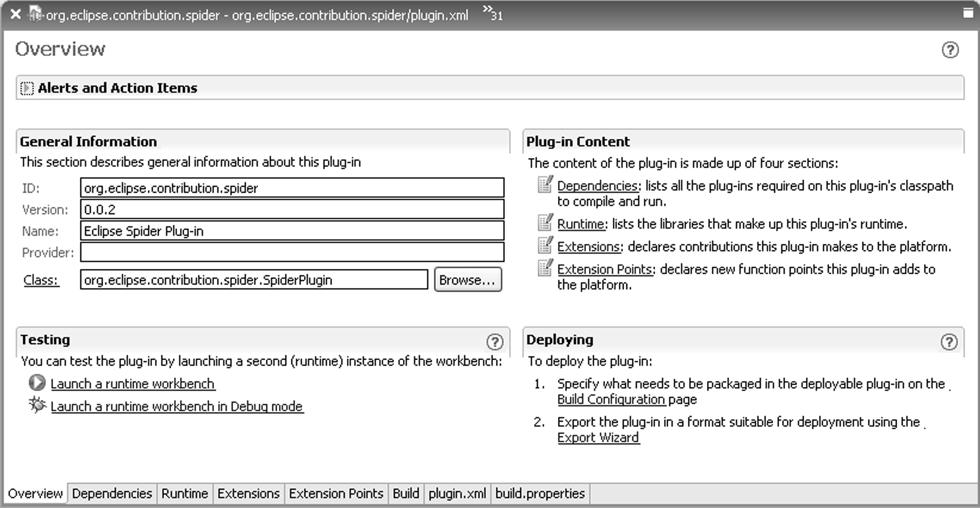Click the run icon for runtime workbench
The image size is (980, 508).
pos(37,383)
